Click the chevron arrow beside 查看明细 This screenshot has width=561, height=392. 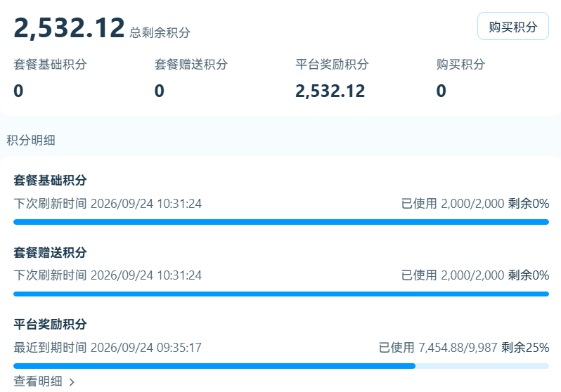(72, 382)
